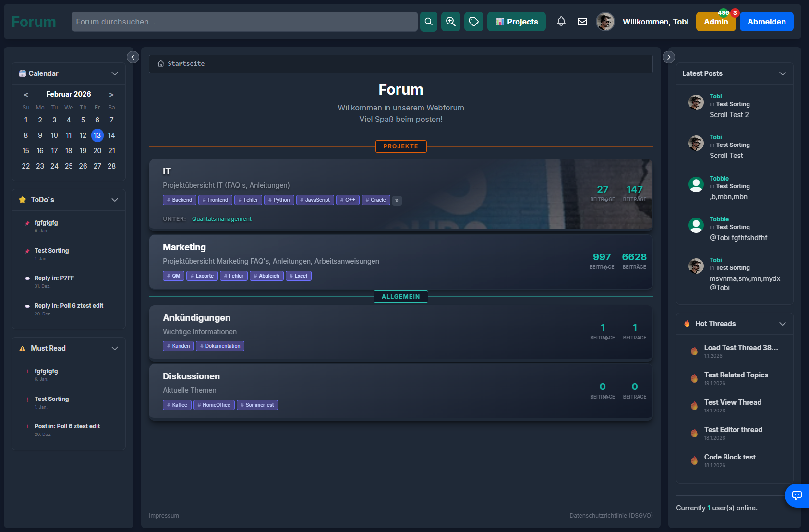The image size is (809, 532).
Task: Collapse the Must Read section
Action: (115, 348)
